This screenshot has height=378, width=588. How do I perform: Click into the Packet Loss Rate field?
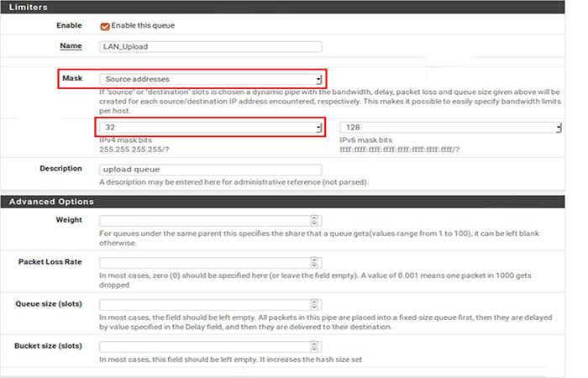click(x=210, y=262)
